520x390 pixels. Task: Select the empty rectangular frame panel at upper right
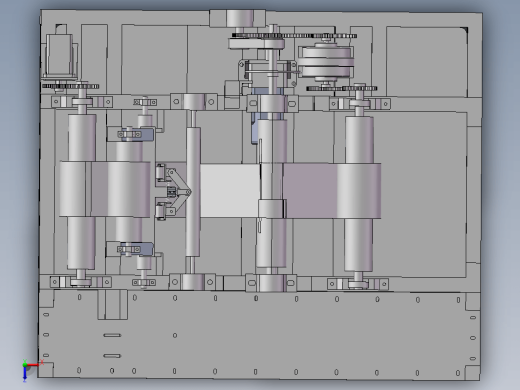point(427,62)
